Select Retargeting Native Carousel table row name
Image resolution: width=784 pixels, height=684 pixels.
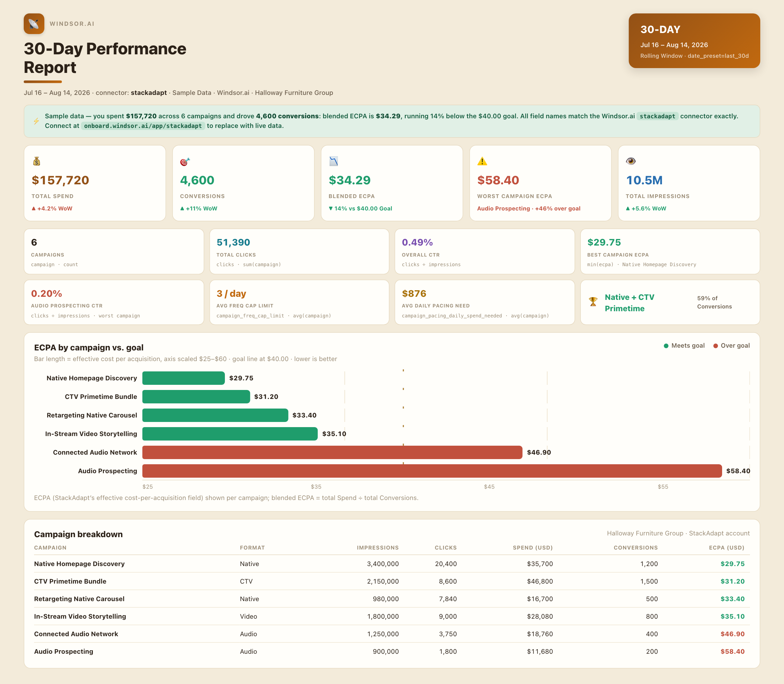pyautogui.click(x=79, y=599)
